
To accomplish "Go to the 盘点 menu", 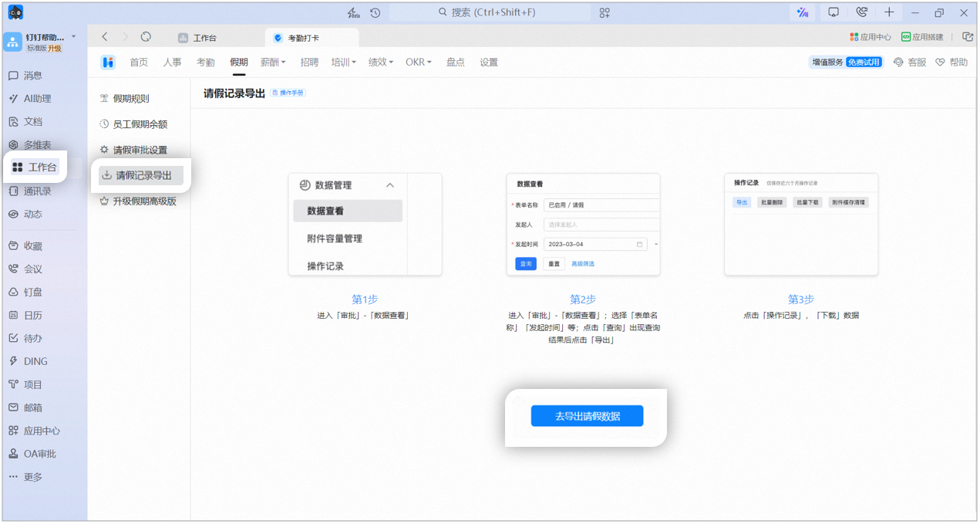I will point(456,63).
